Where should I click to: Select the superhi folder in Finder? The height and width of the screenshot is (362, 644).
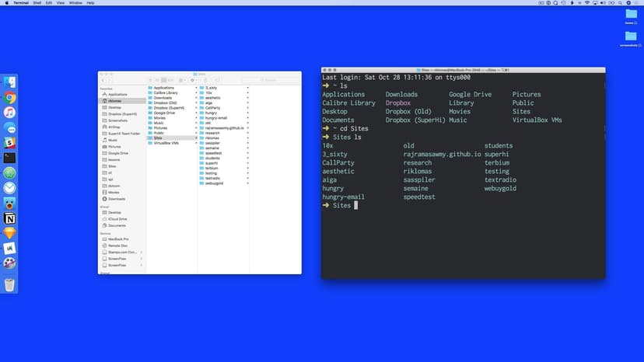[x=211, y=163]
